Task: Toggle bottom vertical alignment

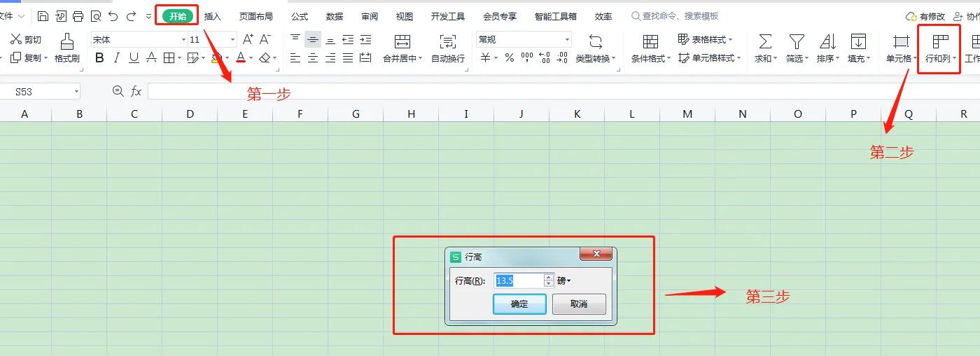Action: 330,40
